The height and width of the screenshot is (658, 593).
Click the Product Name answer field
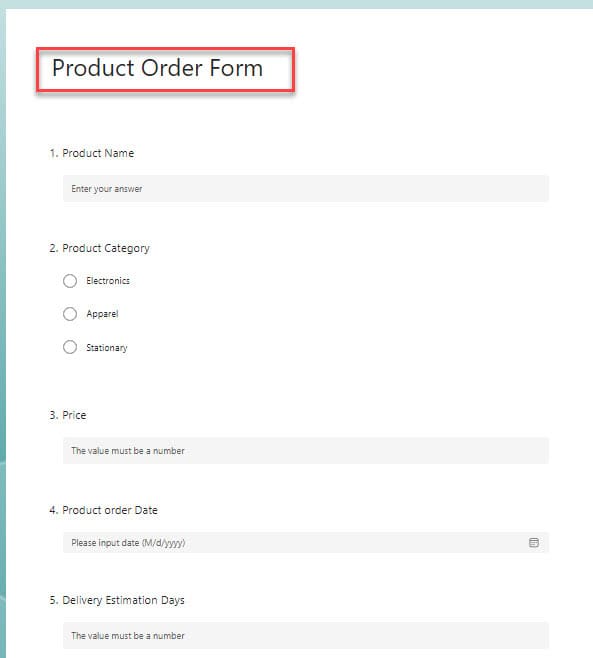(306, 188)
